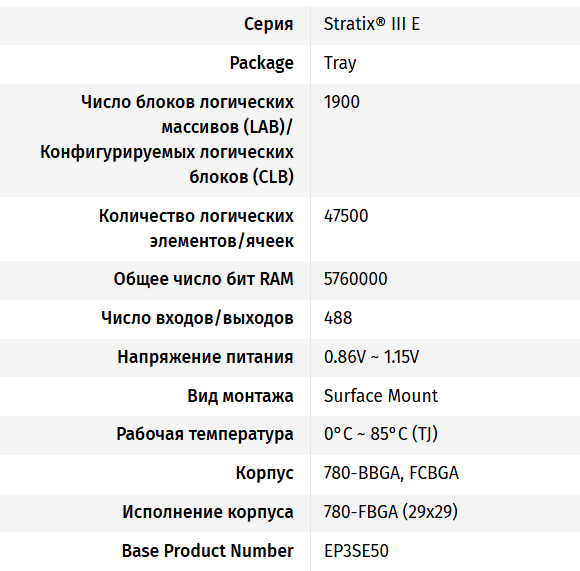Click the Число входов/выходов label
Image resolution: width=580 pixels, height=571 pixels.
197,318
